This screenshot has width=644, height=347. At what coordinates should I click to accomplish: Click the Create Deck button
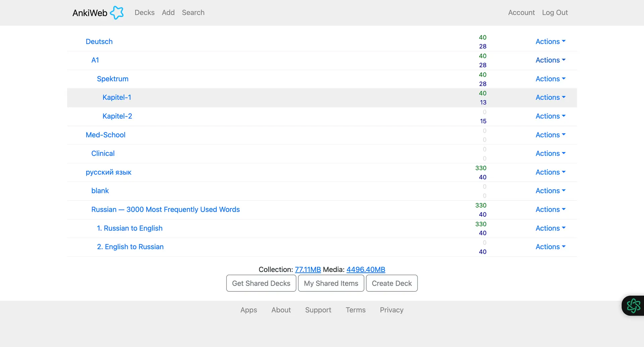[x=392, y=283]
